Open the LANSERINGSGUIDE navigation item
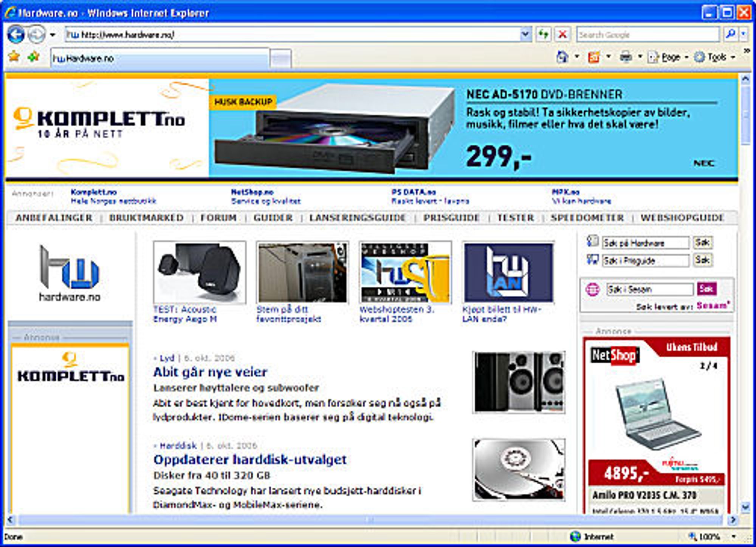This screenshot has height=547, width=756. point(358,218)
